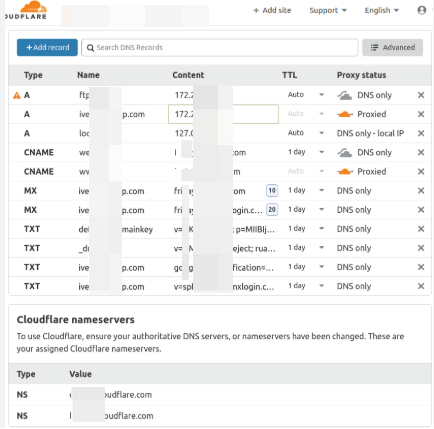This screenshot has height=429, width=434.
Task: Open the user account icon
Action: [422, 10]
